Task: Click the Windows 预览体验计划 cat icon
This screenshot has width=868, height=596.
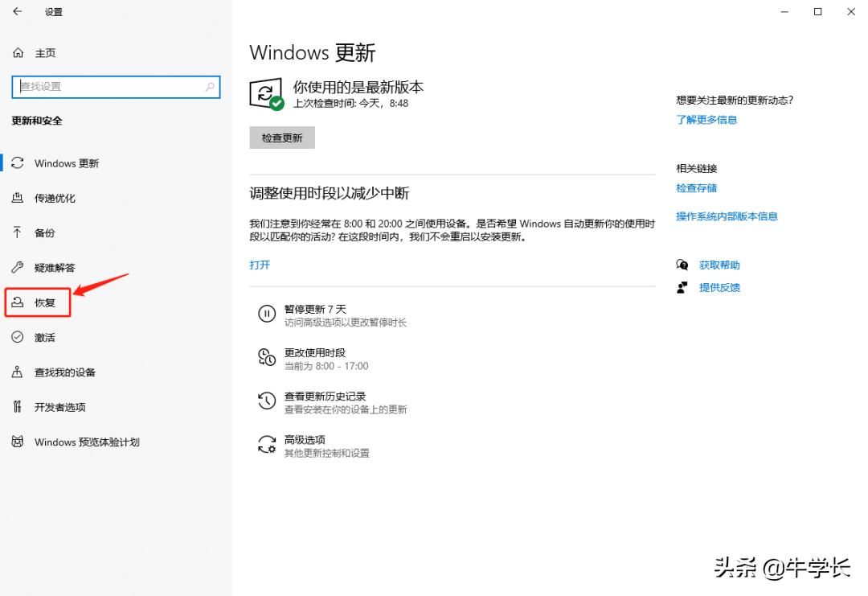Action: tap(18, 442)
